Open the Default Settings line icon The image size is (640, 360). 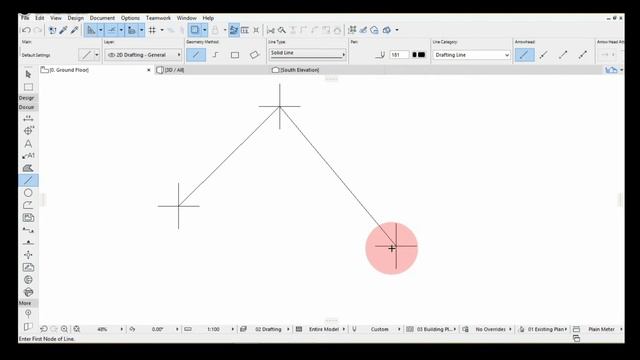click(x=86, y=55)
